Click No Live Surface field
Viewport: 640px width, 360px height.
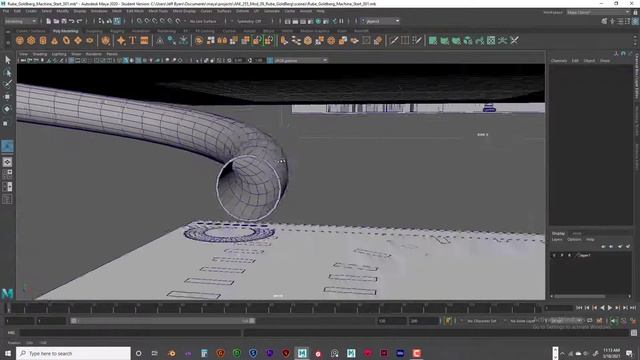[203, 21]
